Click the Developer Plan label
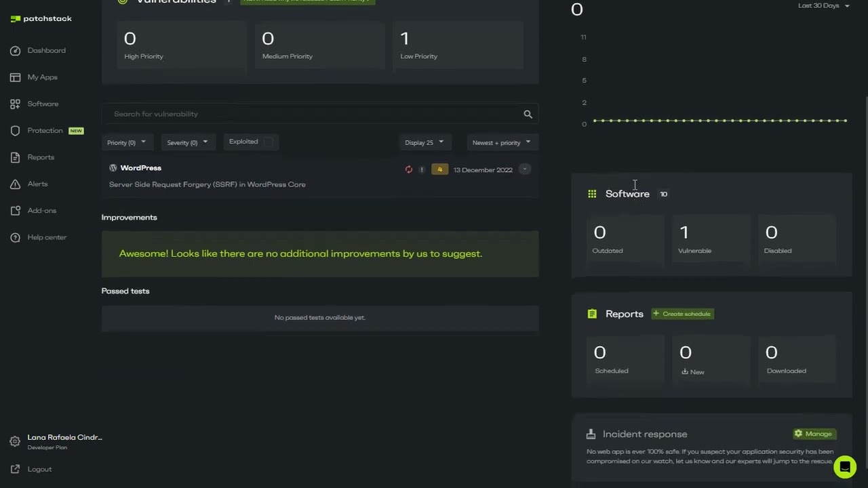The height and width of the screenshot is (488, 868). point(47,448)
